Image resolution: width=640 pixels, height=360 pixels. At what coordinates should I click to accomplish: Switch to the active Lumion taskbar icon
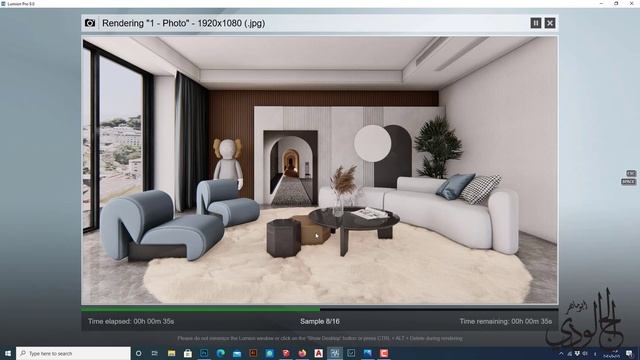335,353
